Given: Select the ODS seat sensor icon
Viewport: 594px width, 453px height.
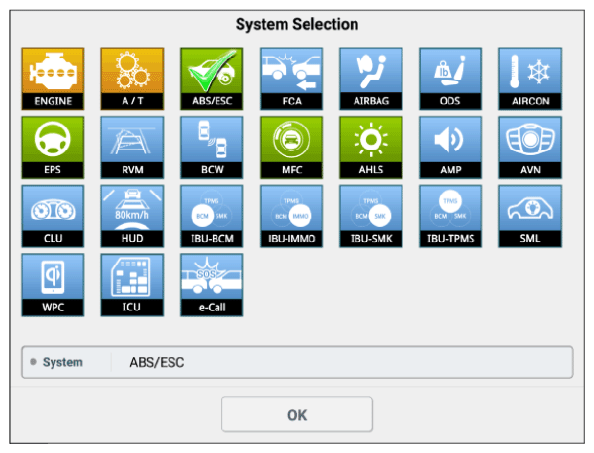Looking at the screenshot, I should 450,79.
